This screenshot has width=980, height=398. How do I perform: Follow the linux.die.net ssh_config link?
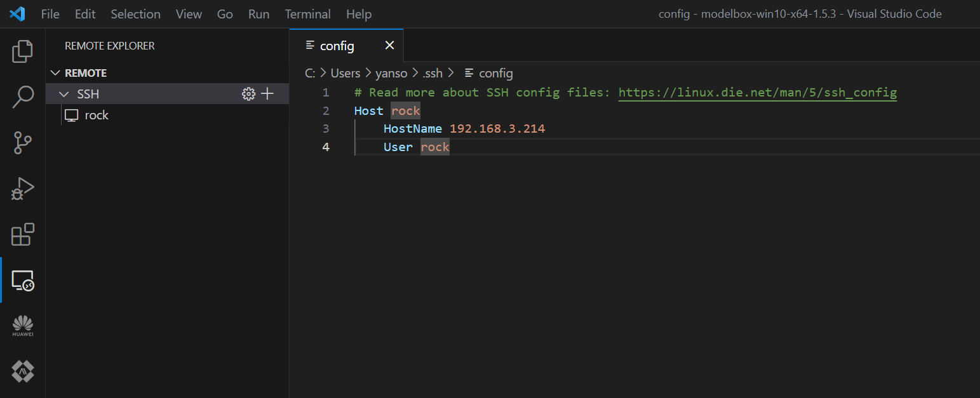(757, 93)
